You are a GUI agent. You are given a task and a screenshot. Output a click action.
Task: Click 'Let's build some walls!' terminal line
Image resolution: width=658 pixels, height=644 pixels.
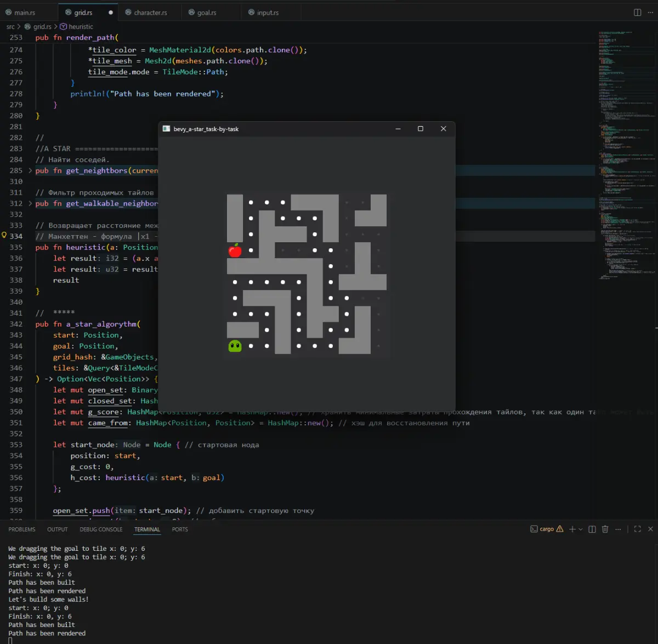[x=48, y=599]
